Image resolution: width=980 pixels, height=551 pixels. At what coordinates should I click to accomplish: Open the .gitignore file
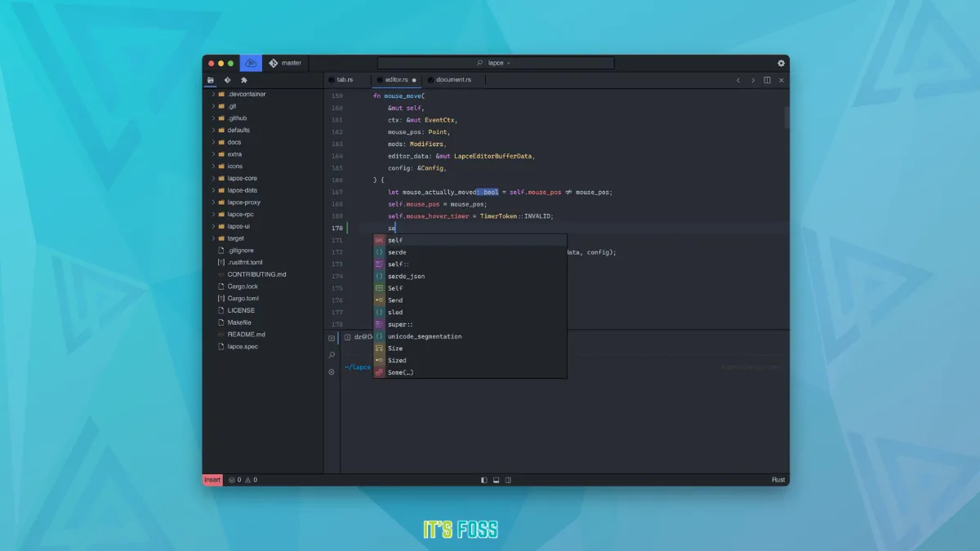263,251
